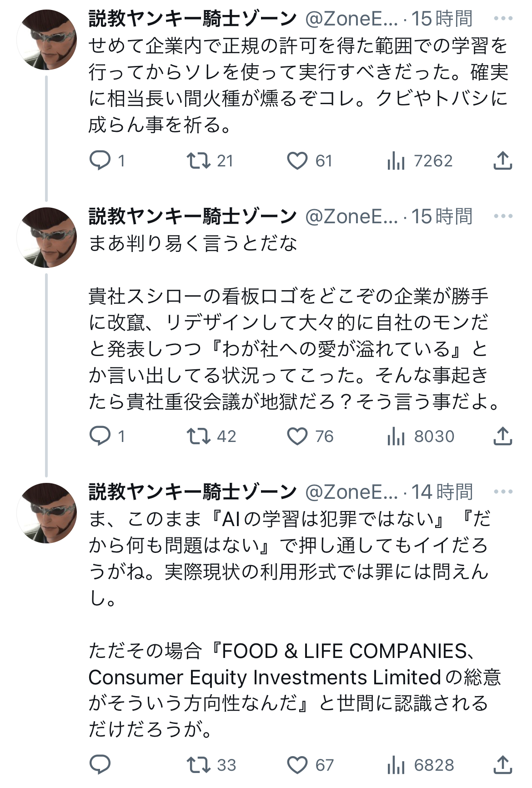This screenshot has width=532, height=788.
Task: Retweet the tweet with 42 retweets
Action: click(x=199, y=436)
